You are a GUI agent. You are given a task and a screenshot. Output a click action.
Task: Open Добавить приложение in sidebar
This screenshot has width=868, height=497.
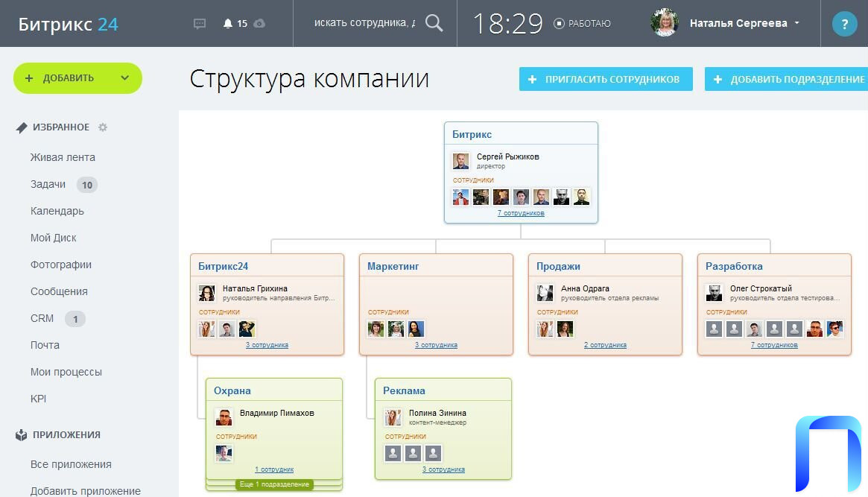point(85,491)
